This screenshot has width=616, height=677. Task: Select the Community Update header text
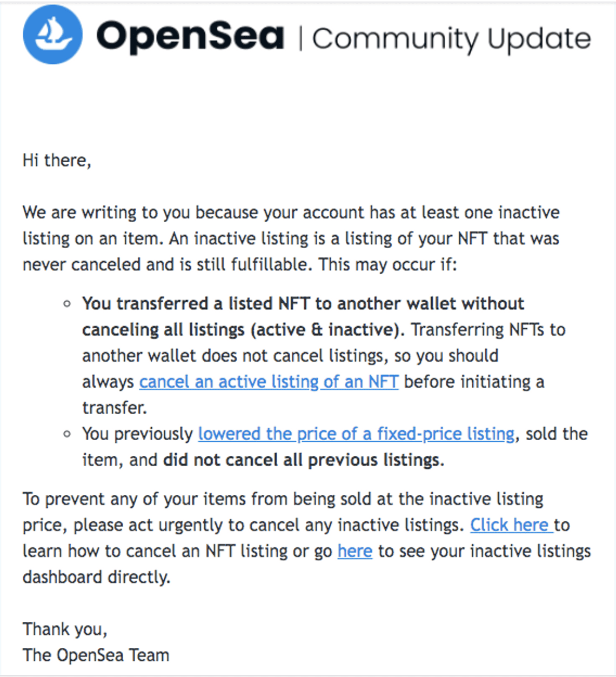(x=452, y=38)
